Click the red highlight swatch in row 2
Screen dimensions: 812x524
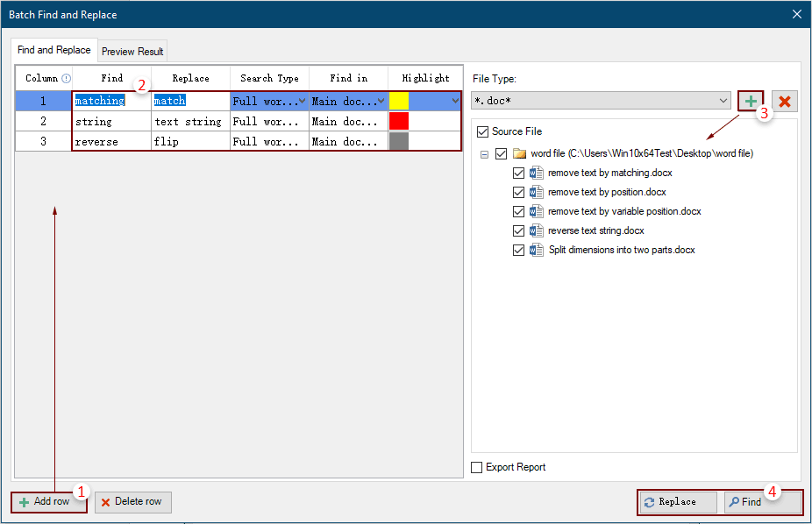[399, 122]
